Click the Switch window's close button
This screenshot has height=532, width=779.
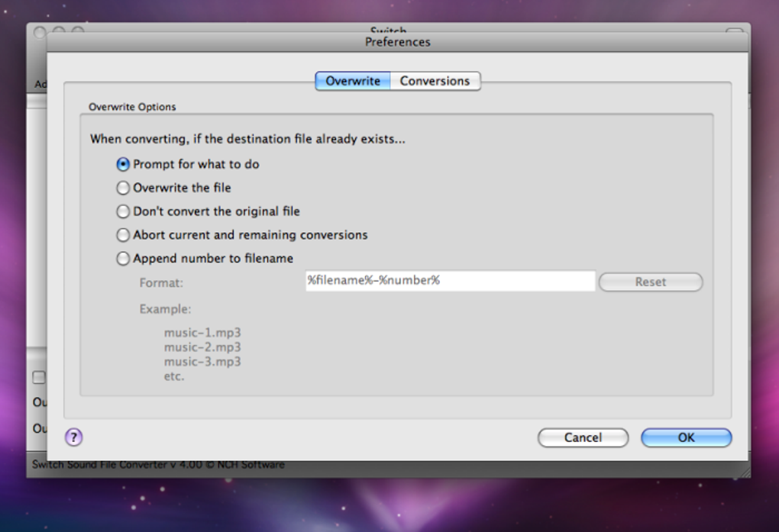(x=39, y=32)
